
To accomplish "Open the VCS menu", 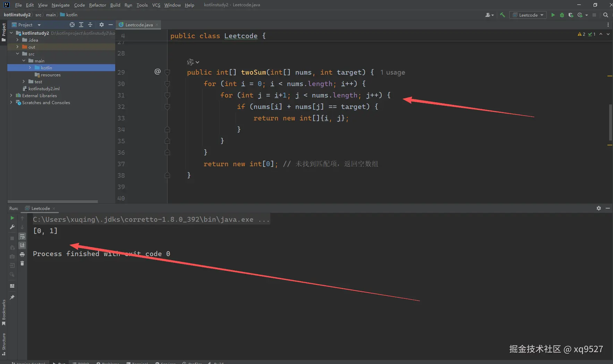I will point(156,5).
